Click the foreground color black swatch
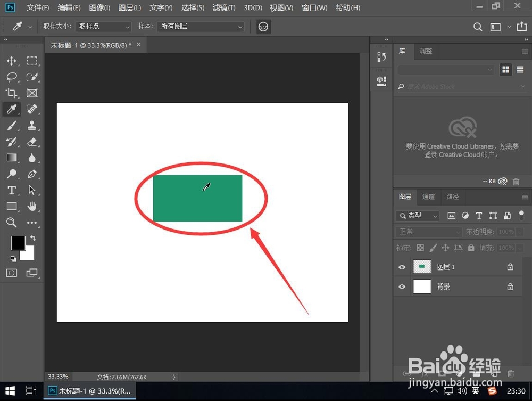Viewport: 532px width, 401px height. 18,242
